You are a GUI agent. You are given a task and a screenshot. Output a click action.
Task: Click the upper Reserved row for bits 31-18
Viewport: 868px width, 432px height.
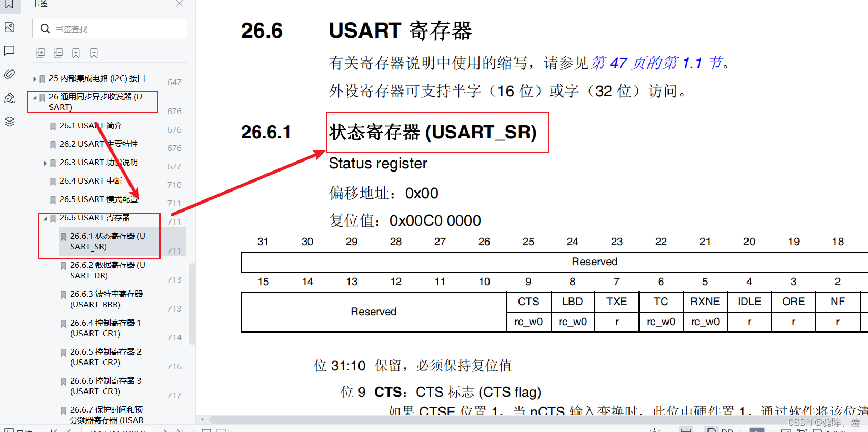[555, 262]
